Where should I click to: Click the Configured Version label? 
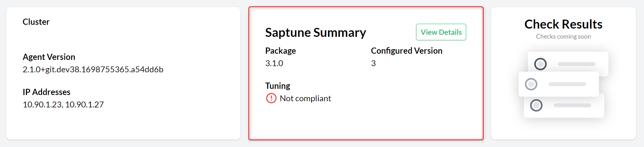(406, 51)
